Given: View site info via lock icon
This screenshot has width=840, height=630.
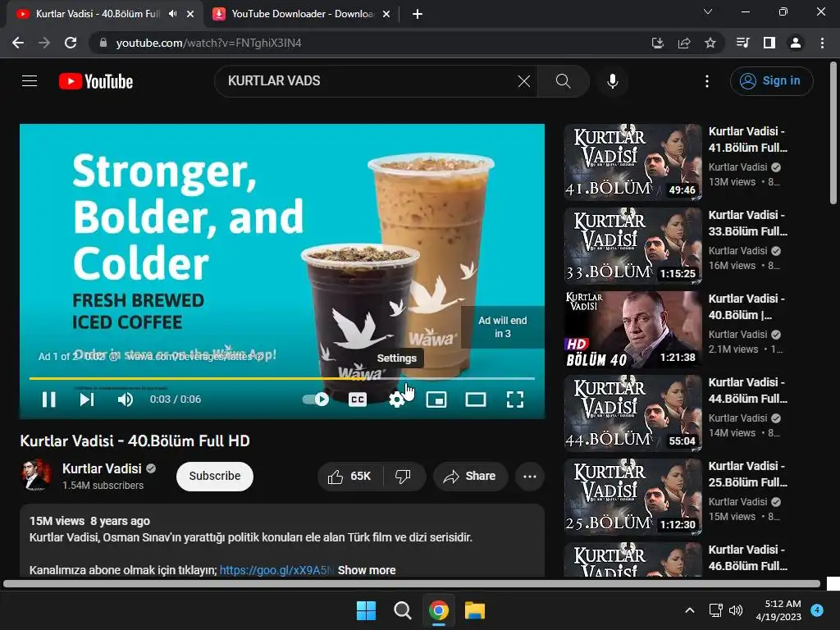Looking at the screenshot, I should [103, 43].
